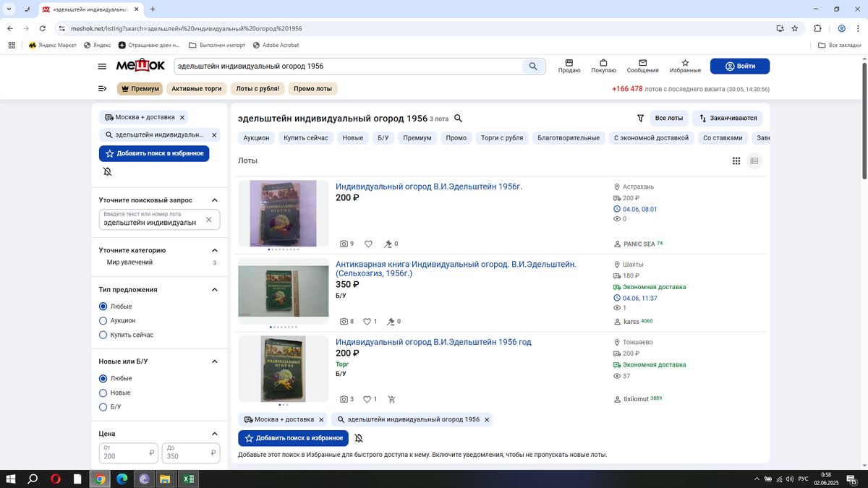Show hidden system tray icons
This screenshot has height=488, width=868.
(757, 479)
